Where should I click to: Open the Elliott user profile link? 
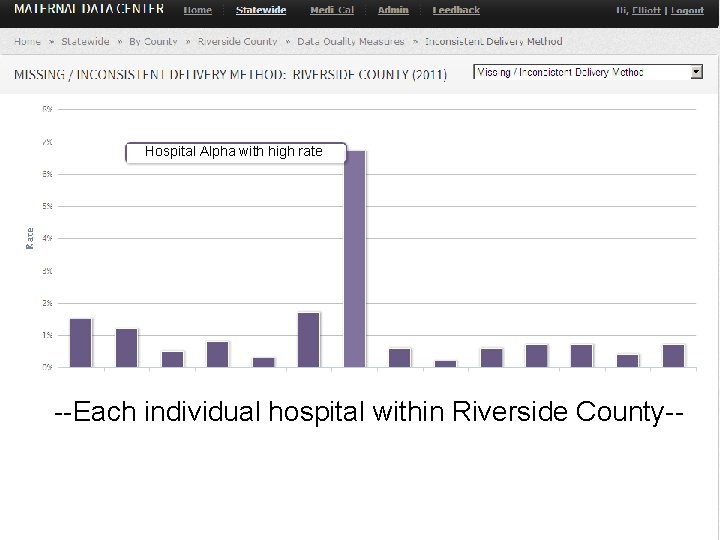(646, 10)
